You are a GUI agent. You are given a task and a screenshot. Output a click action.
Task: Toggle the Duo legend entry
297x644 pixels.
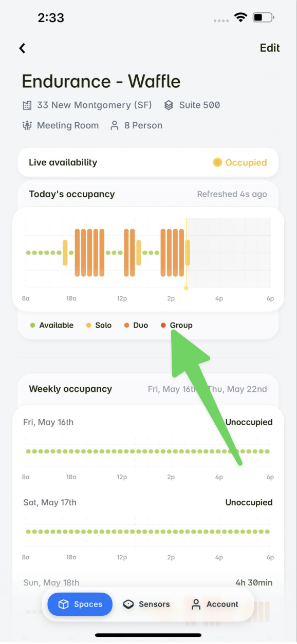(x=136, y=326)
